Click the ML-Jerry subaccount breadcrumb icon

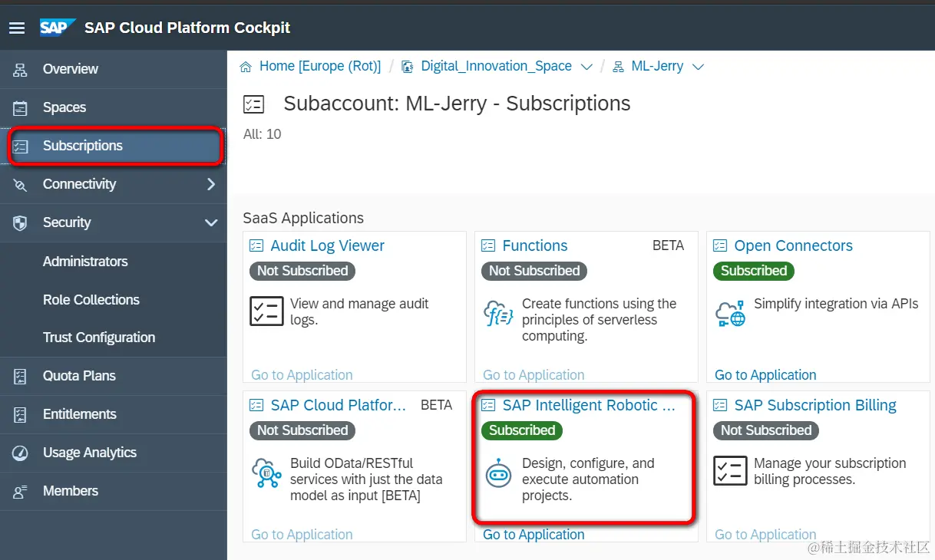[x=618, y=67]
